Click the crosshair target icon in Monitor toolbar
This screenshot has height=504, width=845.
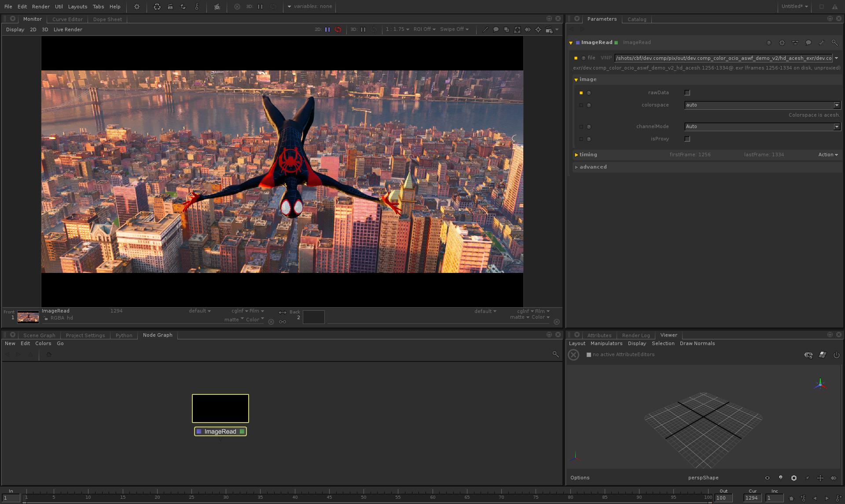point(538,29)
